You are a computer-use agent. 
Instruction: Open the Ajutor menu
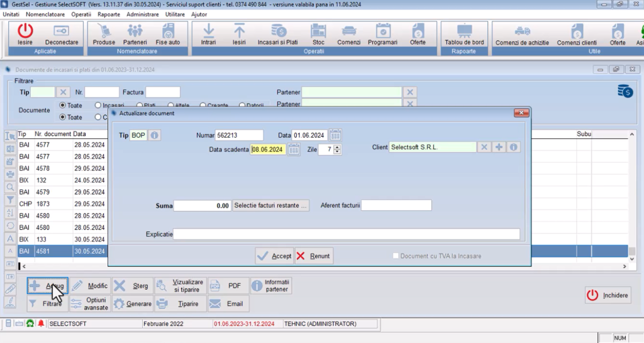click(199, 14)
